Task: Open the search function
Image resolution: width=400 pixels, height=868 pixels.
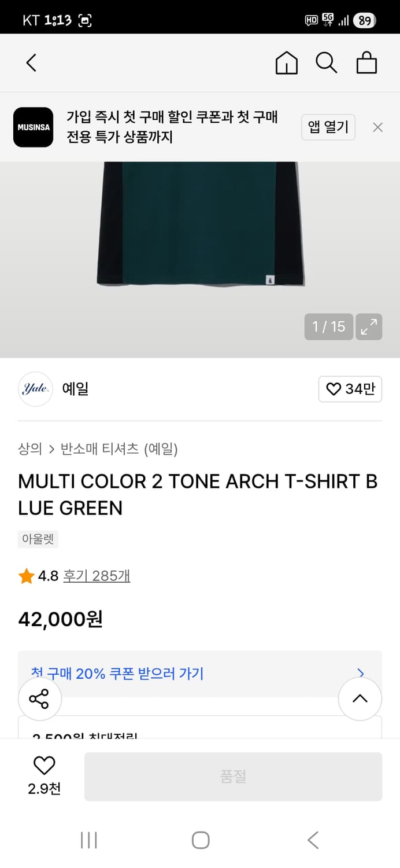Action: [x=327, y=62]
